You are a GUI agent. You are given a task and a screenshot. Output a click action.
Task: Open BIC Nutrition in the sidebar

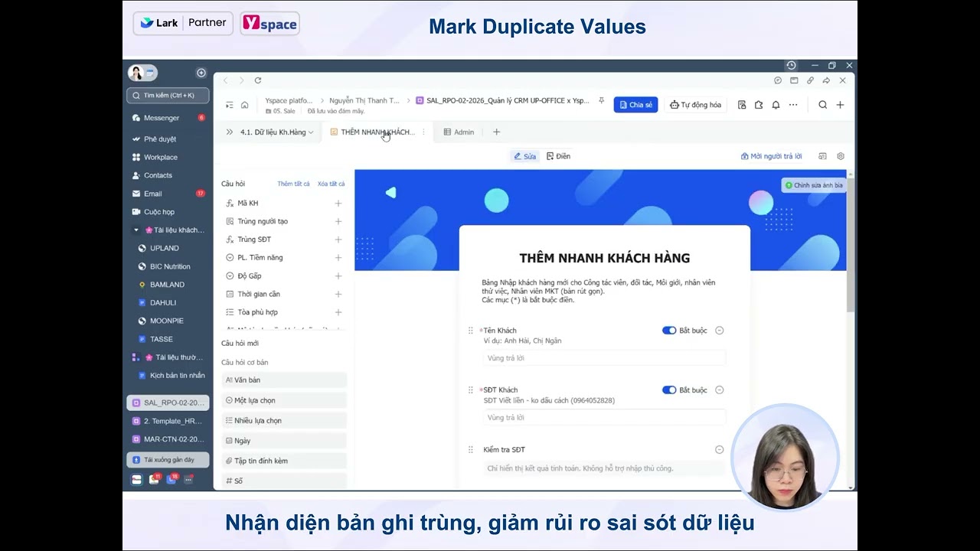170,266
